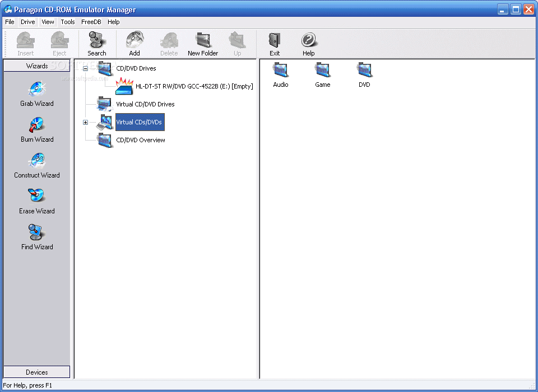The height and width of the screenshot is (392, 538).
Task: Click the Construct Wizard label
Action: tap(37, 175)
